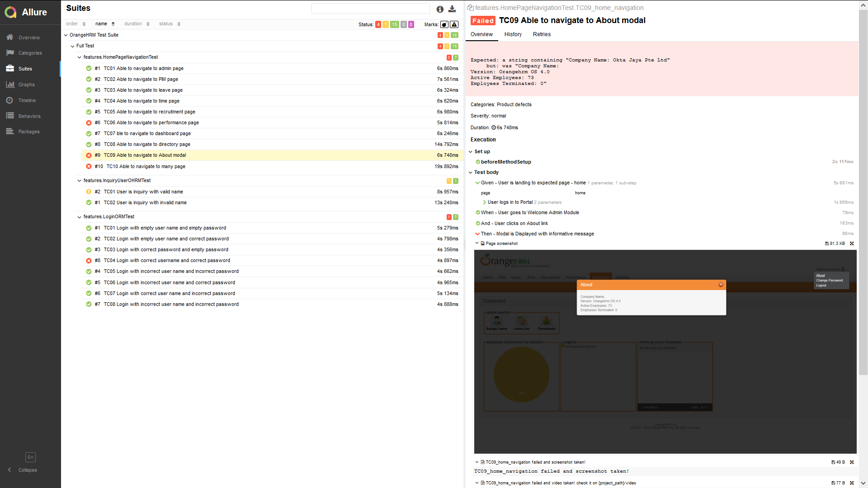This screenshot has height=488, width=868.
Task: Collapse the Set up execution section
Action: 471,152
